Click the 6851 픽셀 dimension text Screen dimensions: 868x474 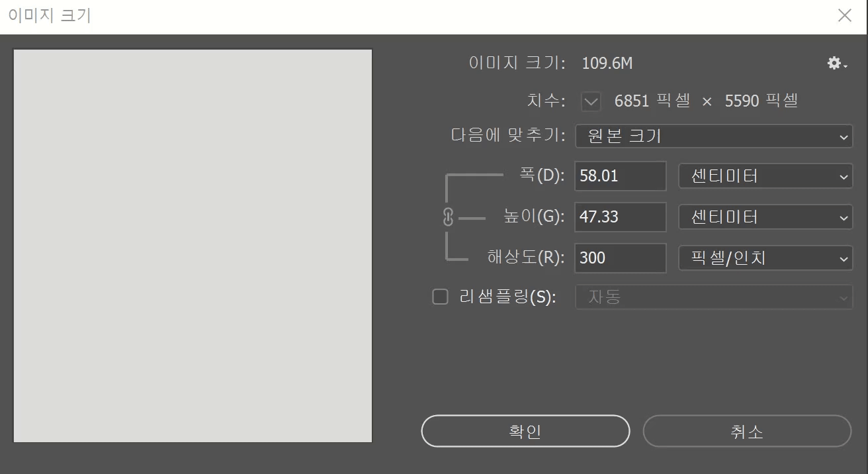click(652, 101)
